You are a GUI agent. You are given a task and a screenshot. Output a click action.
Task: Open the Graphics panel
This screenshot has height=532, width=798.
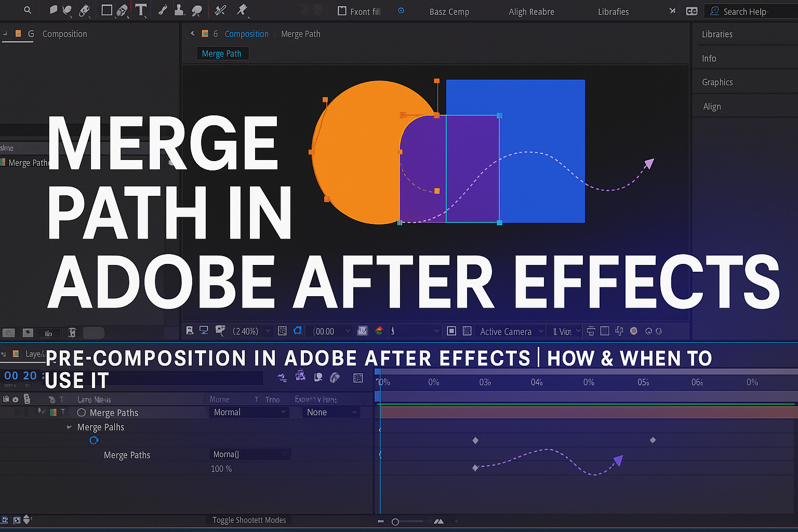717,82
